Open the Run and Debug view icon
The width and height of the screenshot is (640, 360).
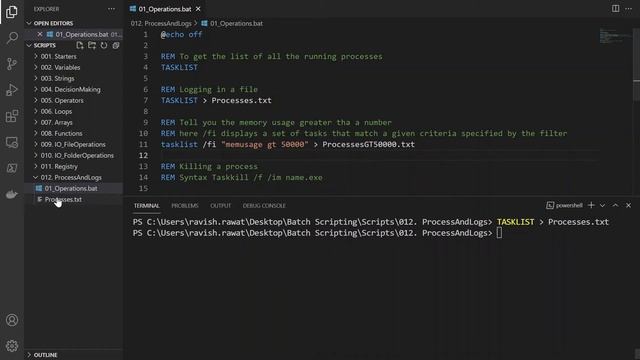click(12, 90)
